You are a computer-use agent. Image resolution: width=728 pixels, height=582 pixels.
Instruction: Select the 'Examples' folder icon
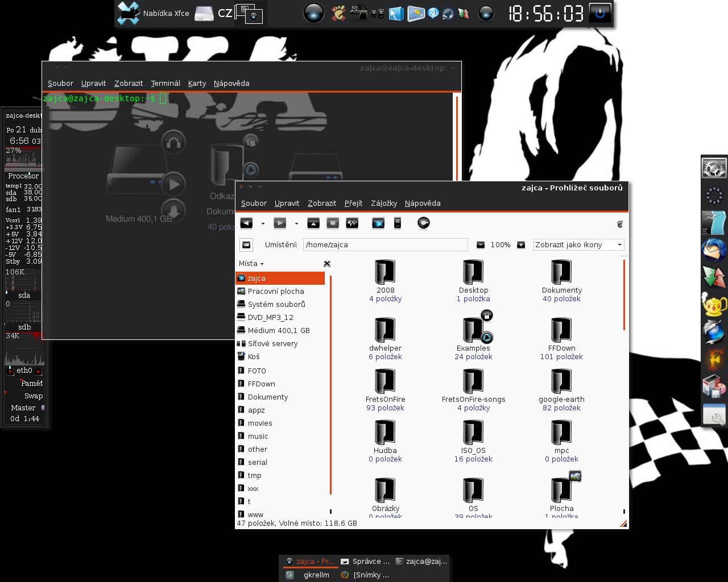[x=473, y=330]
